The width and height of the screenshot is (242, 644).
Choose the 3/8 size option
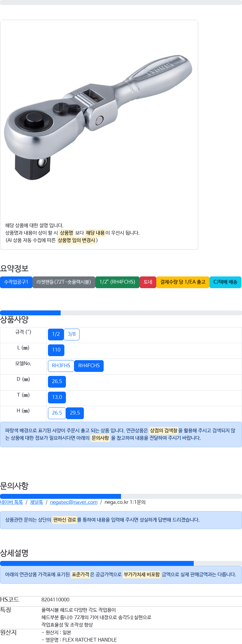pyautogui.click(x=72, y=334)
